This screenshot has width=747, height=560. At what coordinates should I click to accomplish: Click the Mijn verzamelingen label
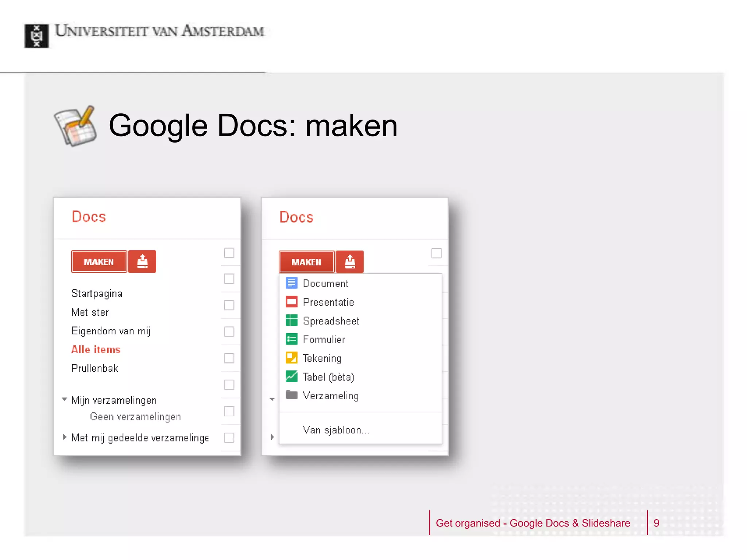tap(114, 400)
